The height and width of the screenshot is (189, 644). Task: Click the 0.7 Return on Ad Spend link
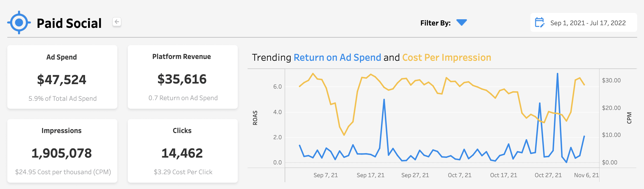tap(183, 98)
